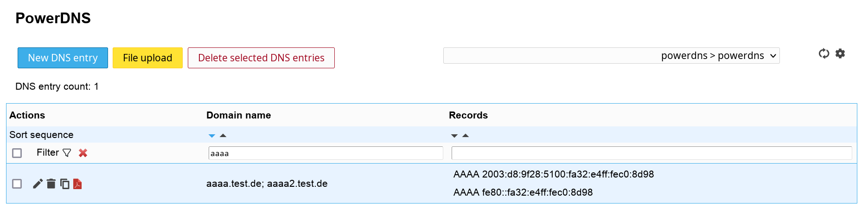Click the funnel Filter icon
868x217 pixels.
coord(67,153)
